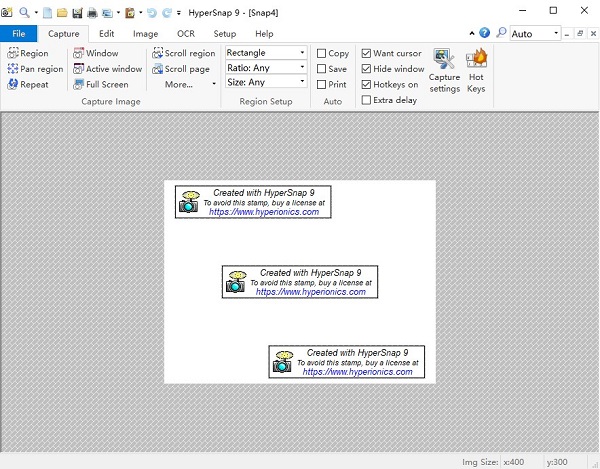Open the Setup tab
This screenshot has width=600, height=469.
225,34
